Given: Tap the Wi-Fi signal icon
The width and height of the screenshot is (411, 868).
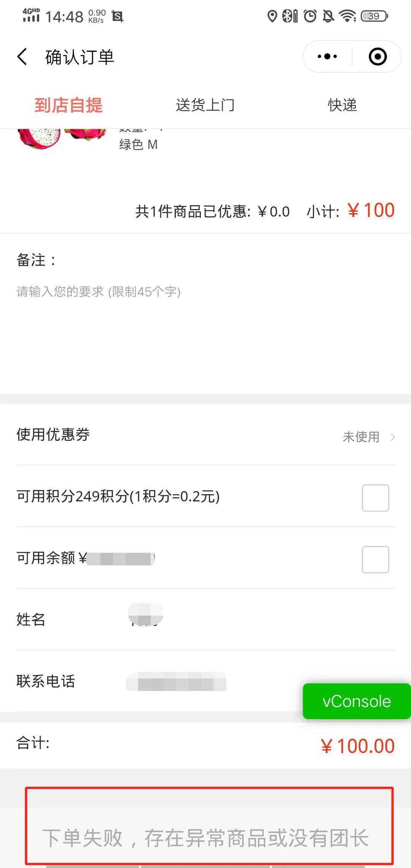Looking at the screenshot, I should tap(347, 16).
